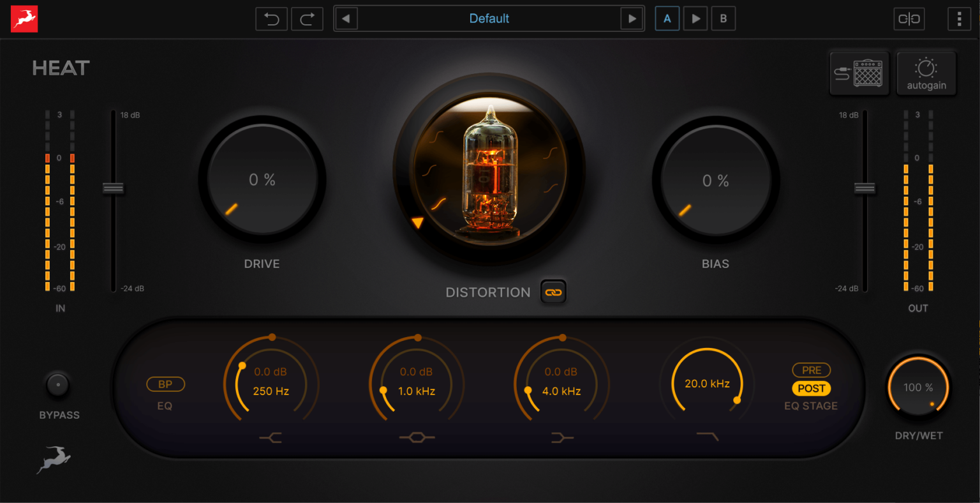This screenshot has width=980, height=503.
Task: Click the previous preset arrow
Action: [346, 19]
